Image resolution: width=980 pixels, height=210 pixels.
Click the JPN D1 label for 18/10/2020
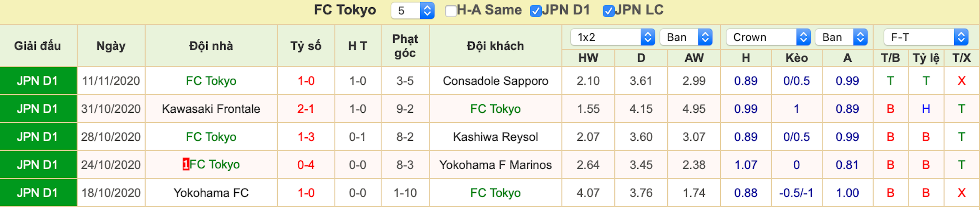pyautogui.click(x=37, y=193)
